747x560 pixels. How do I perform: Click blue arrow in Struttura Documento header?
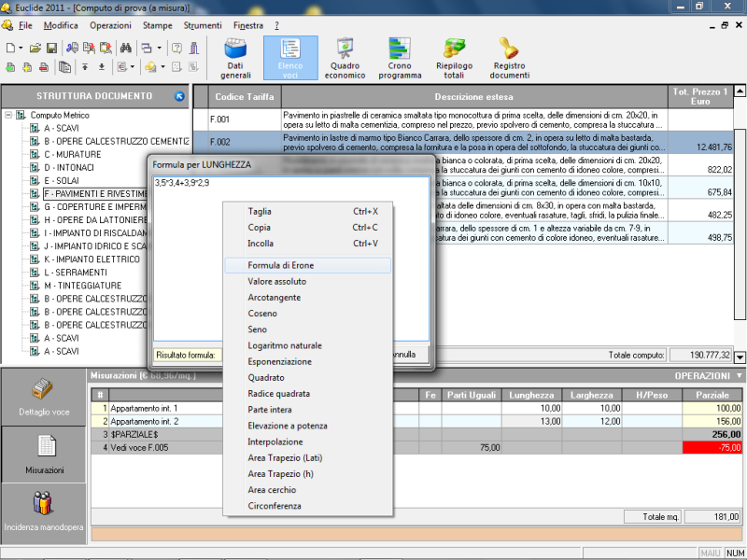click(x=179, y=96)
